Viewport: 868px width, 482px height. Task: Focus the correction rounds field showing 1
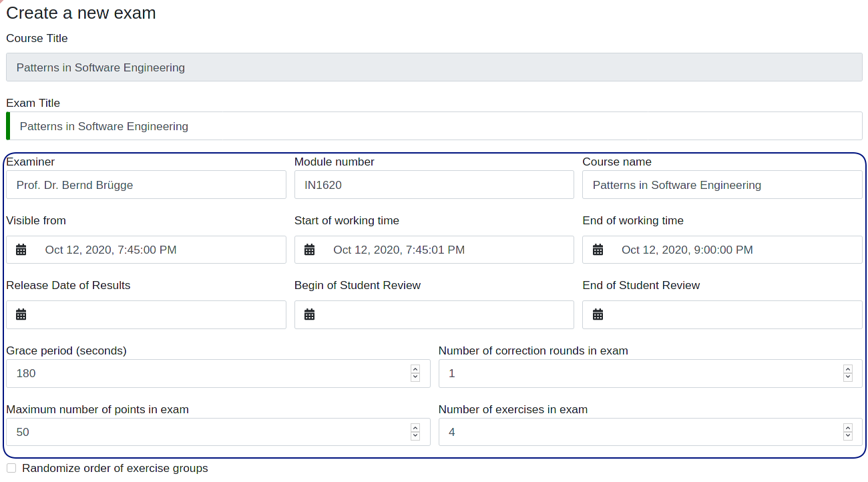click(650, 373)
